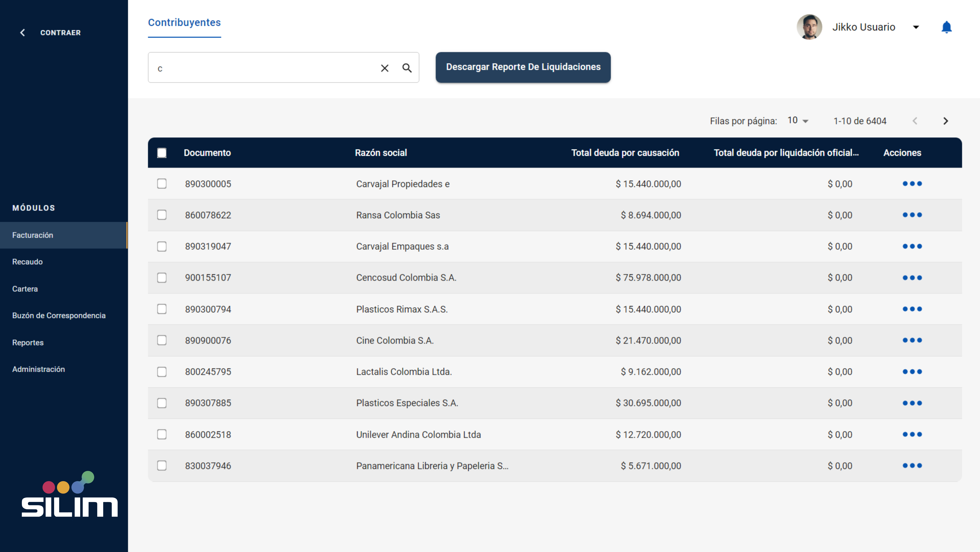Image resolution: width=980 pixels, height=552 pixels.
Task: Sort by the Razón social column header
Action: pyautogui.click(x=381, y=153)
